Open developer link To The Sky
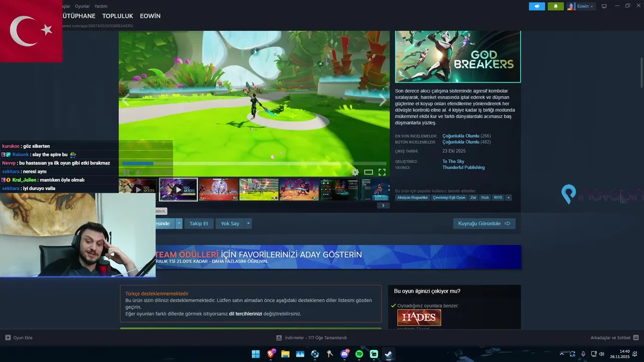This screenshot has height=362, width=644. (453, 161)
